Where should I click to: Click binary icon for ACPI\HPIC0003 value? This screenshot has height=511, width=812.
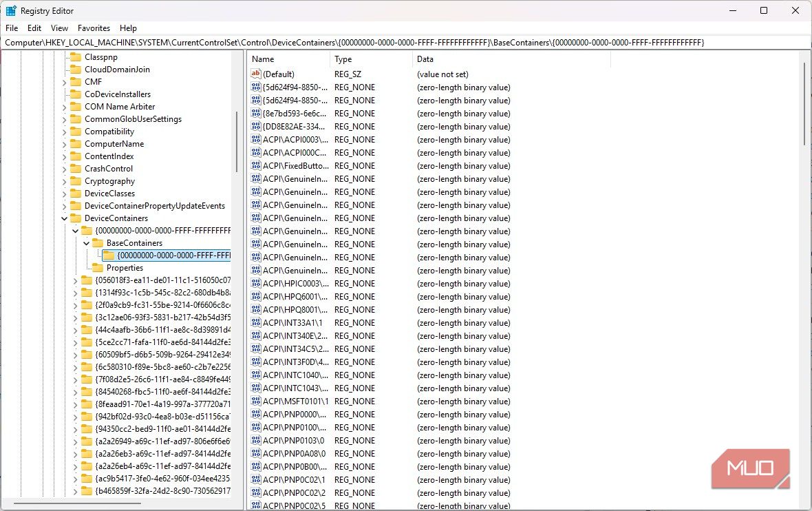(x=256, y=284)
